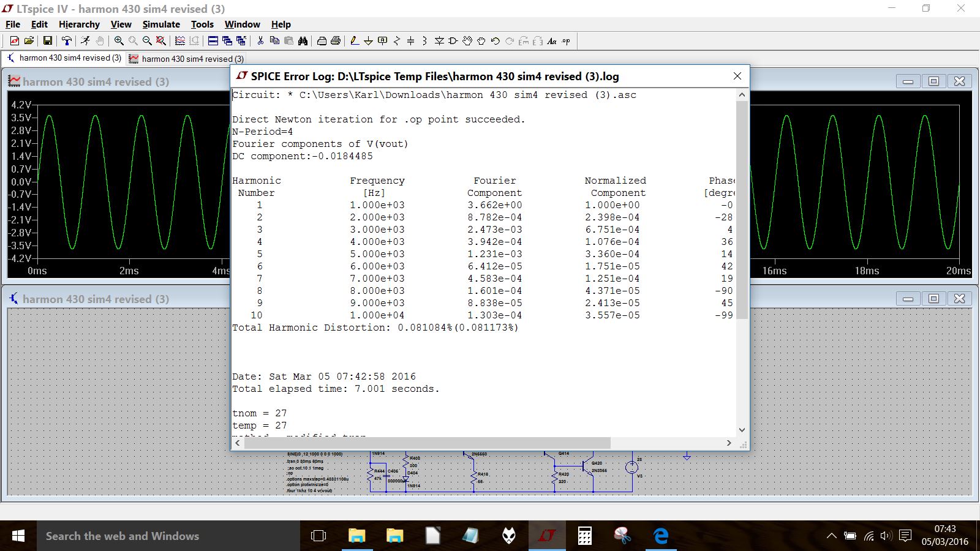980x551 pixels.
Task: Undo the last action
Action: pyautogui.click(x=496, y=41)
